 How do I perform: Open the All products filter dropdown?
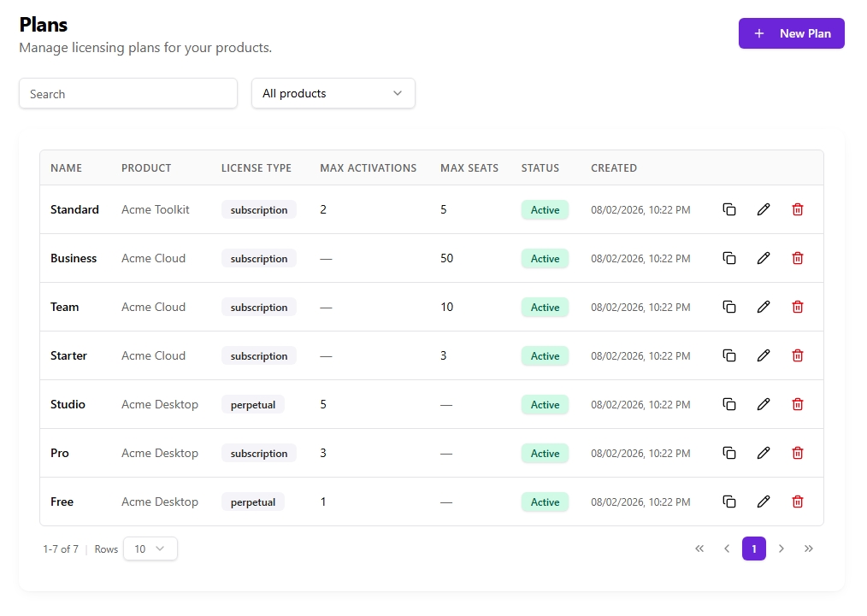(333, 93)
